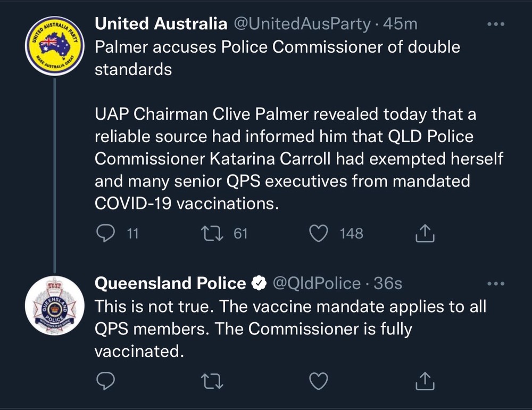Viewport: 532px width, 410px height.
Task: Share the Queensland Police tweet
Action: tap(426, 380)
